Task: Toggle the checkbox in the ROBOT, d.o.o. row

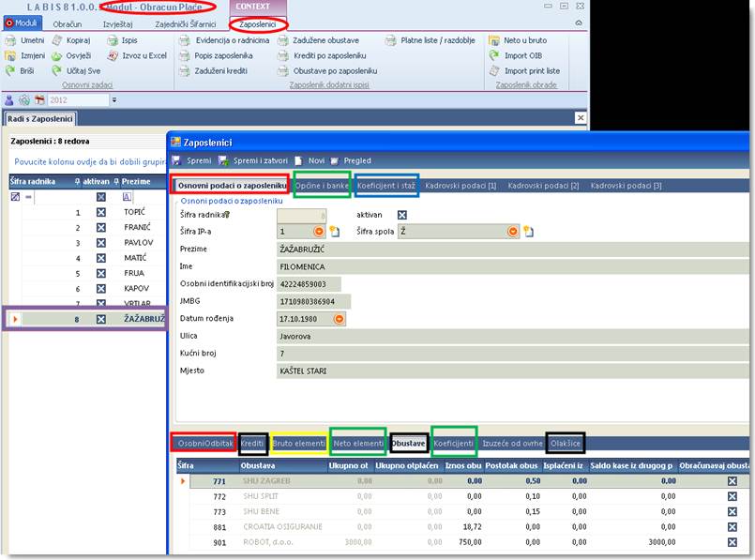Action: tap(732, 542)
